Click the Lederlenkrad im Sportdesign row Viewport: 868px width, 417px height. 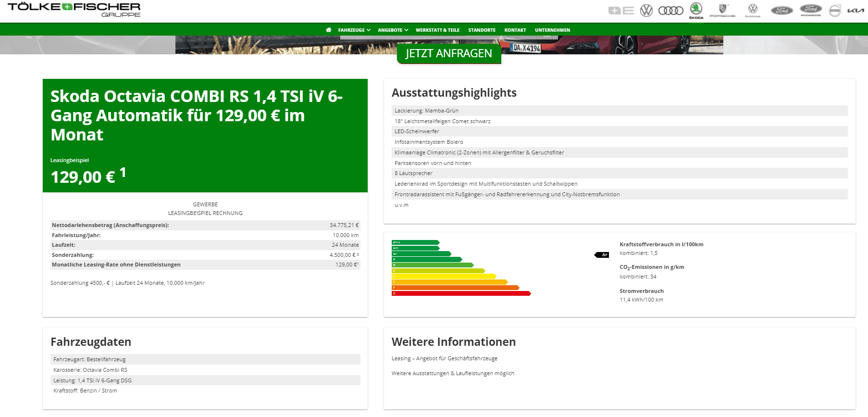620,184
